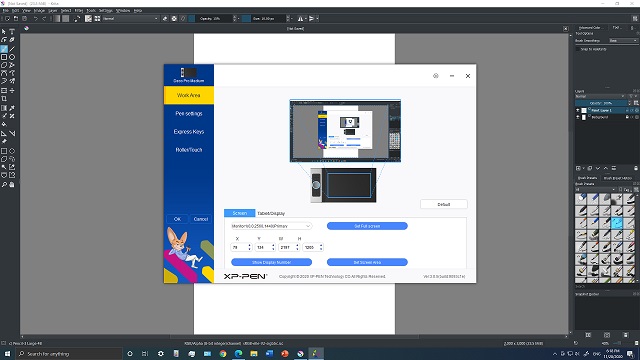Switch to Express Keys section

point(189,131)
